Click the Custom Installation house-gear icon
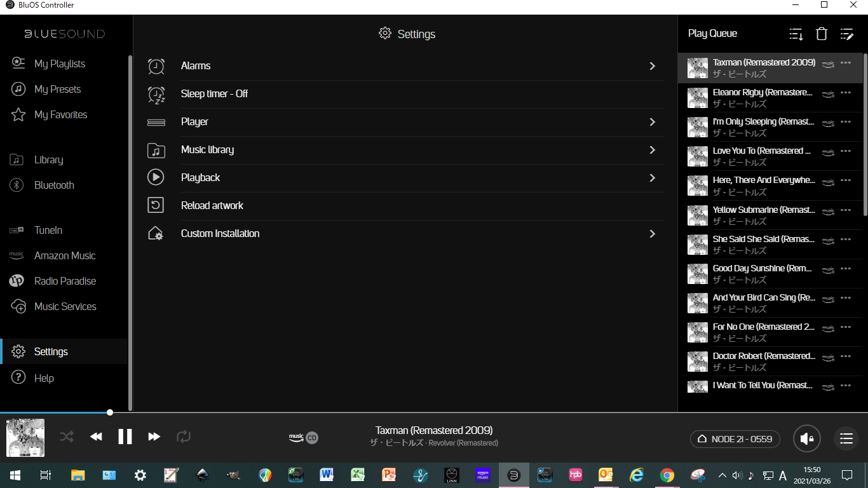 click(156, 233)
